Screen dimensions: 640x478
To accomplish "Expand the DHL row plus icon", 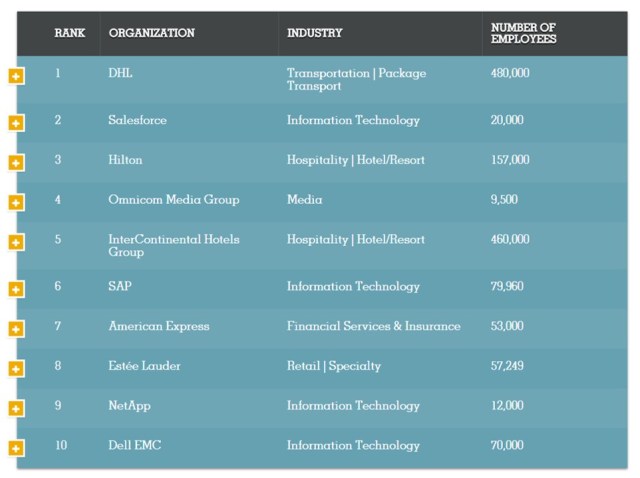I will [16, 76].
